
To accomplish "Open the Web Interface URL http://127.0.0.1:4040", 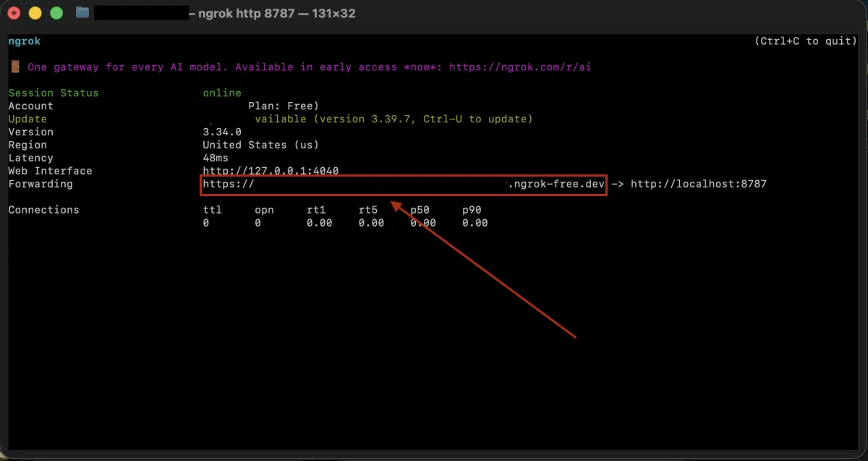I will pyautogui.click(x=271, y=171).
